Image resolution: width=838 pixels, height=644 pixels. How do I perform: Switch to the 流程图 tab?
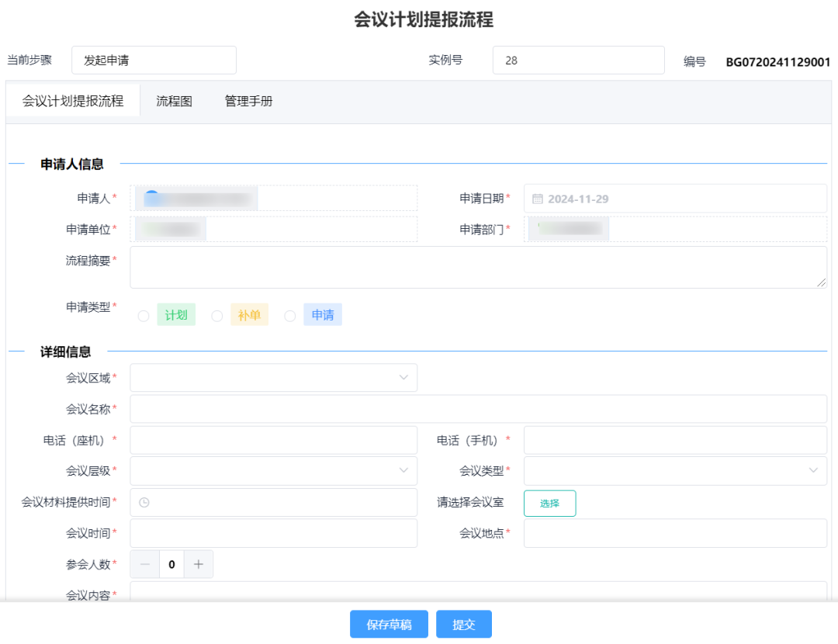(x=174, y=101)
